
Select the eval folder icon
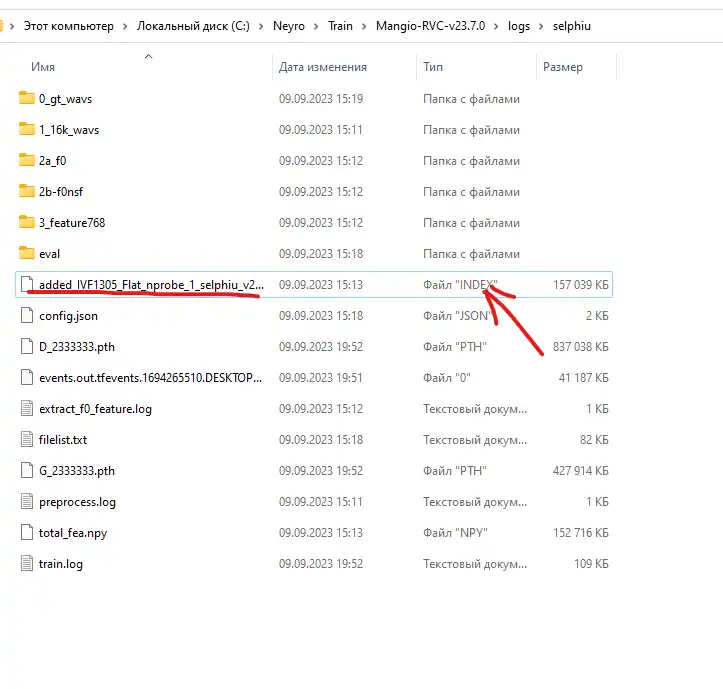(x=27, y=253)
